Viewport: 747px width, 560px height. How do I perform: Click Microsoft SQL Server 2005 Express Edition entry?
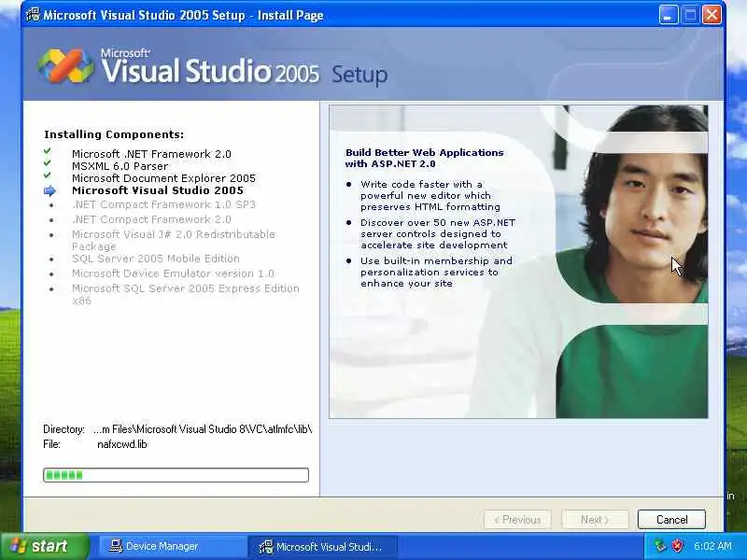tap(185, 294)
